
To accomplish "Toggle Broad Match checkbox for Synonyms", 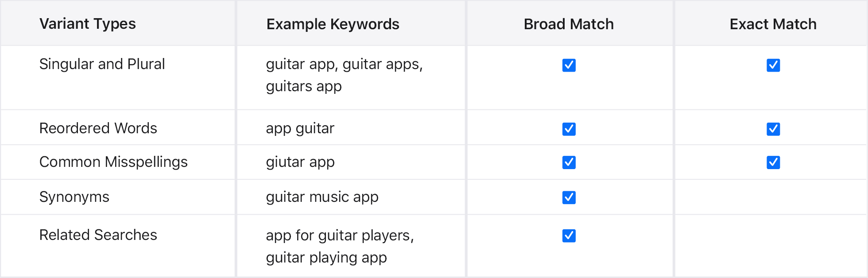I will point(569,197).
